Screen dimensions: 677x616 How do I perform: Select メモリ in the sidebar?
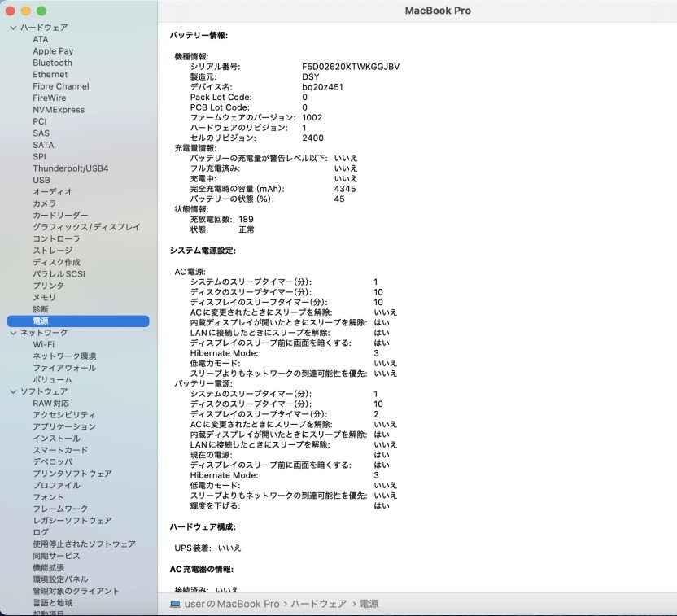point(45,298)
